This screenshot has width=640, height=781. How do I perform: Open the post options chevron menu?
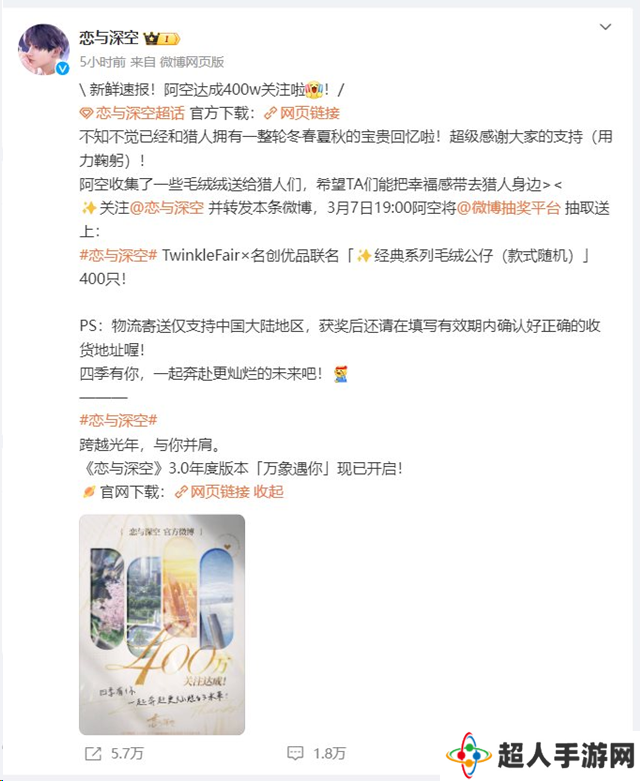coord(605,27)
